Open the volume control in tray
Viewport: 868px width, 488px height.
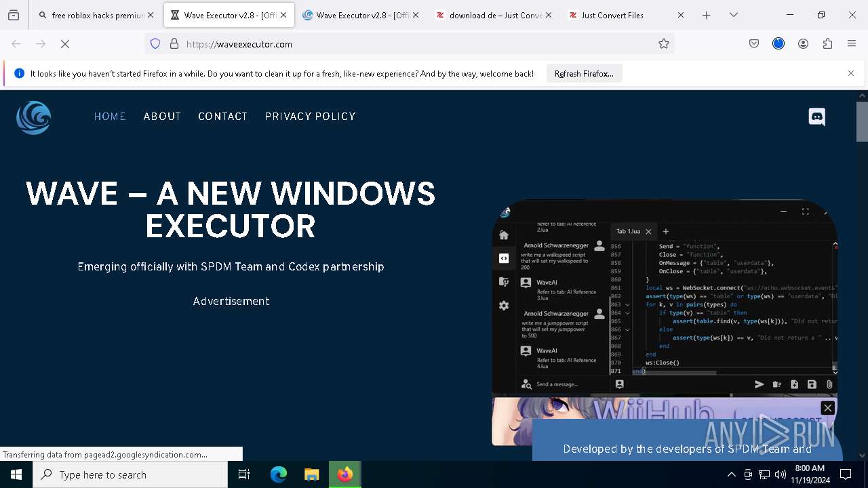(781, 474)
